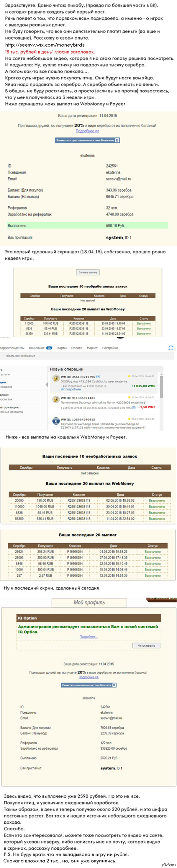The image size is (177, 868).
Task: Collapse the WebMoney left sidebar arrow
Action: pyautogui.click(x=46, y=385)
